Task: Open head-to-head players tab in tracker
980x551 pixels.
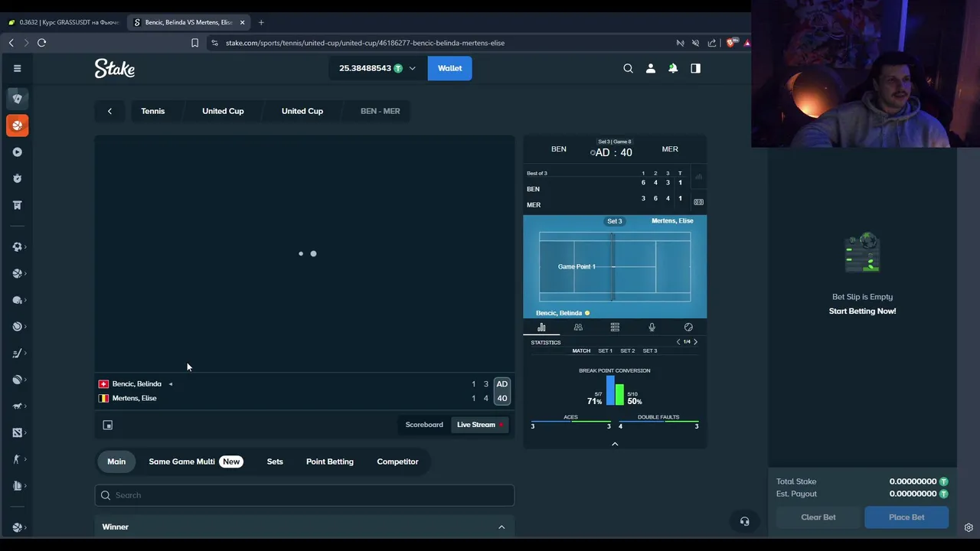Action: (x=578, y=328)
